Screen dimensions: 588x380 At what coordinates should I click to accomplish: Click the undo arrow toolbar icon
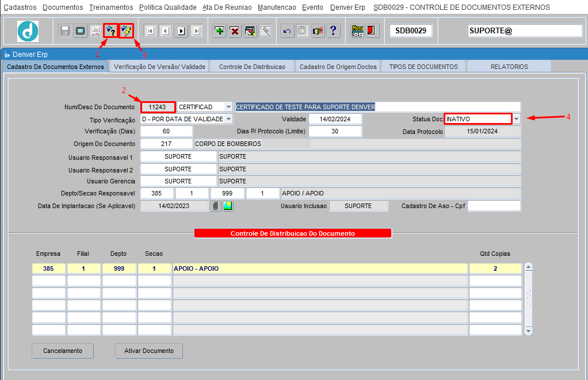(x=287, y=31)
